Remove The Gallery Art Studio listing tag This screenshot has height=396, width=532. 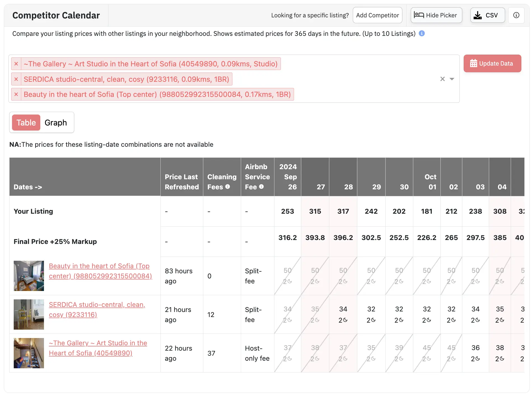point(16,64)
